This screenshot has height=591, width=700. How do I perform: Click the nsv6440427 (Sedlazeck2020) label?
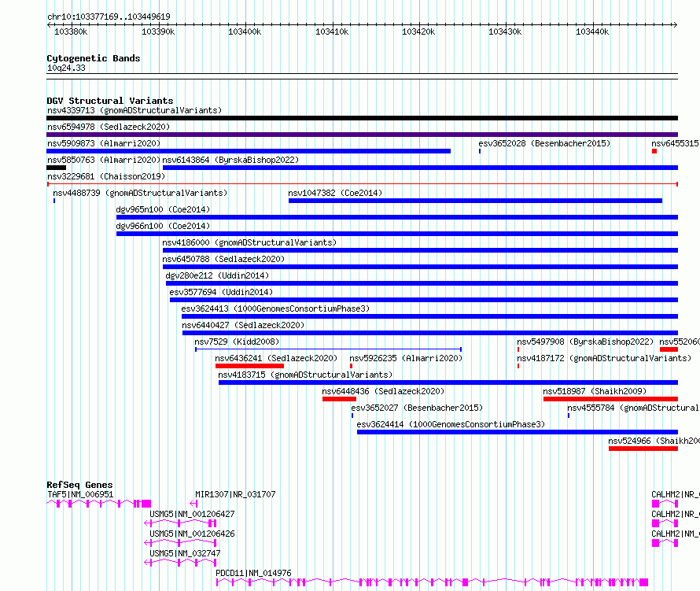point(243,325)
